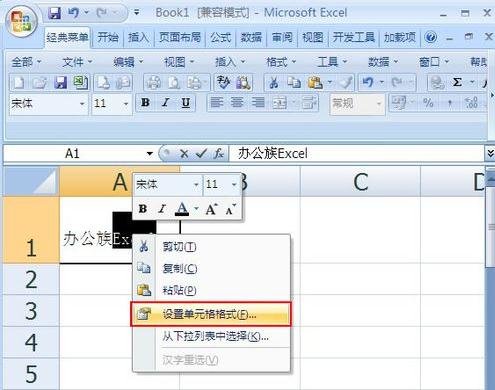Click the Format Painter brush icon
Screen dimensions: 495x390
[x=347, y=82]
